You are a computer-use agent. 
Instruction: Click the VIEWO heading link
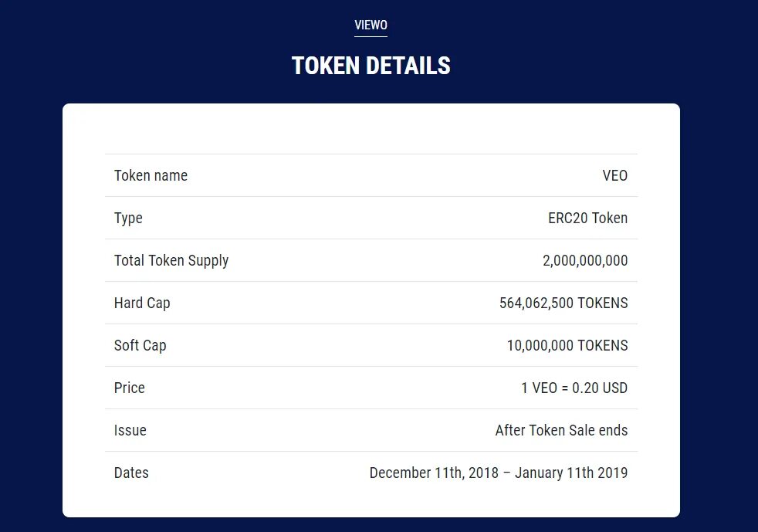(x=371, y=25)
